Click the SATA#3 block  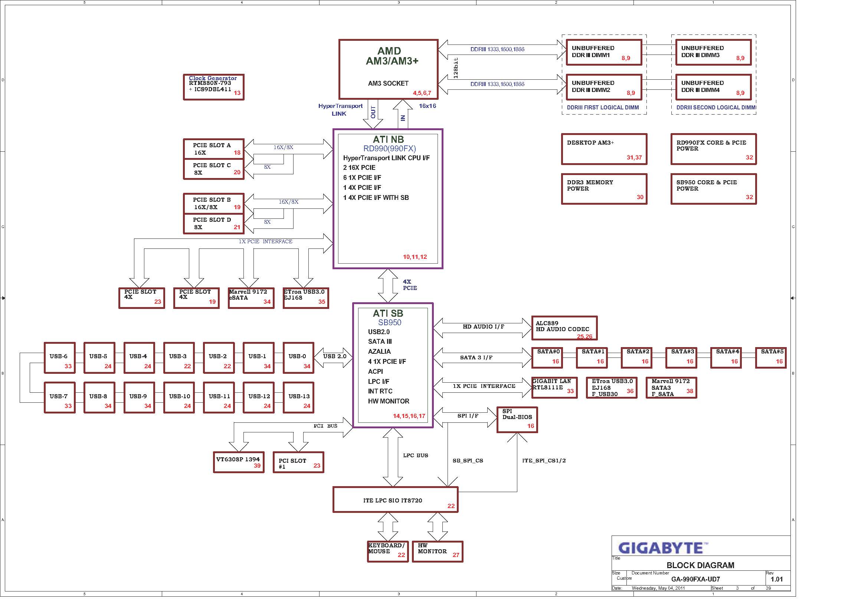pos(681,358)
